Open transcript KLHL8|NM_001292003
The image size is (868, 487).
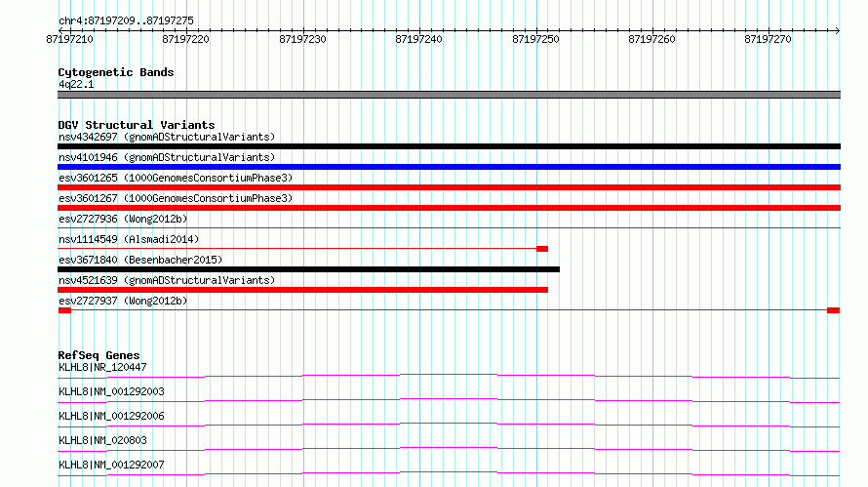(111, 391)
